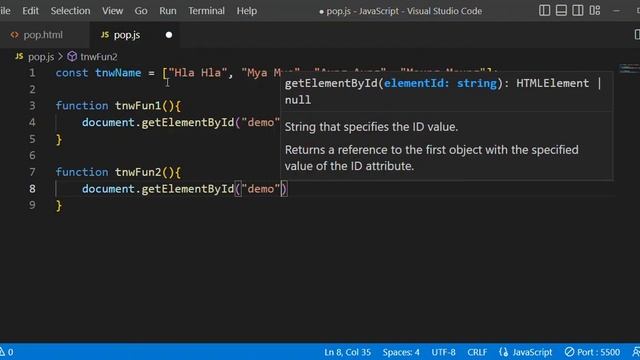Click tnwFun2 function name on line 7
Image resolution: width=640 pixels, height=360 pixels.
pyautogui.click(x=138, y=172)
